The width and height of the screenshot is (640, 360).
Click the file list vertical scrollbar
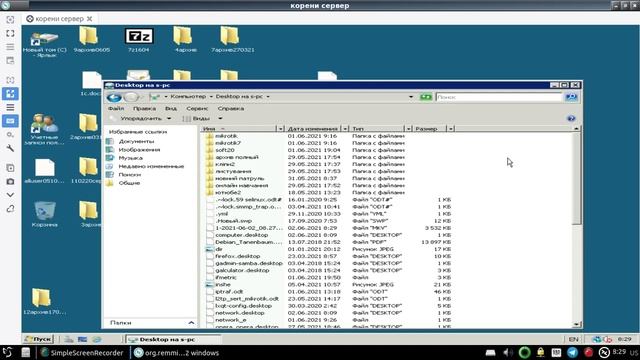point(576,178)
